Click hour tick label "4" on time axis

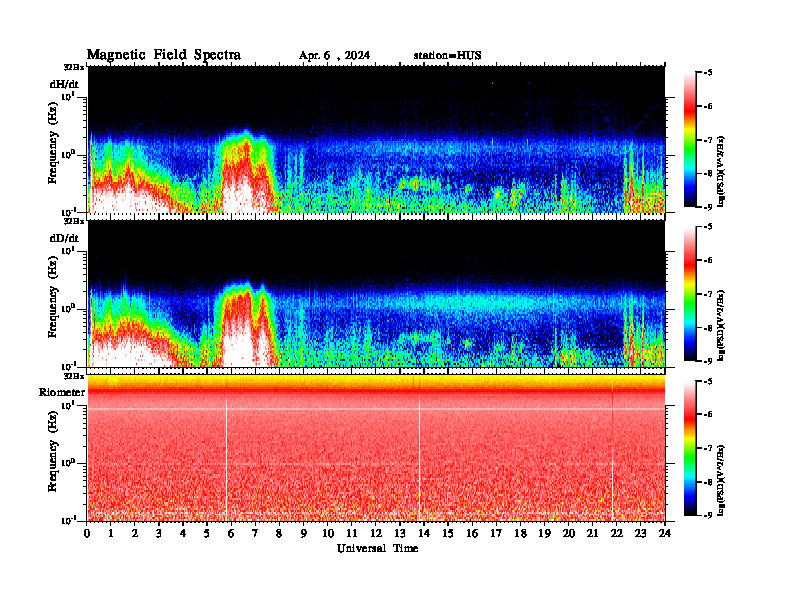tap(183, 533)
